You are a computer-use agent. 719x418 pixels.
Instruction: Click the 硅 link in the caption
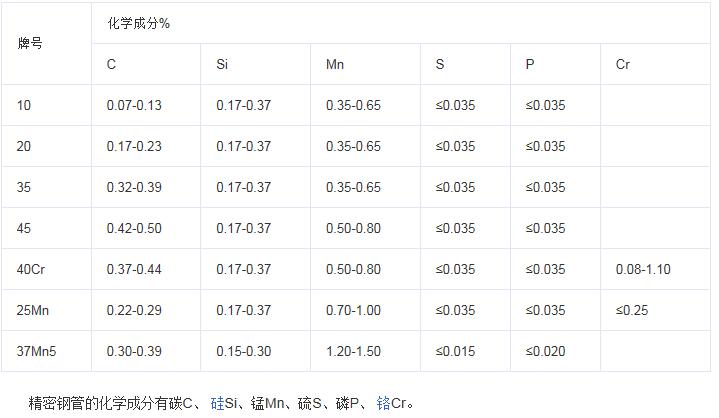click(x=217, y=403)
